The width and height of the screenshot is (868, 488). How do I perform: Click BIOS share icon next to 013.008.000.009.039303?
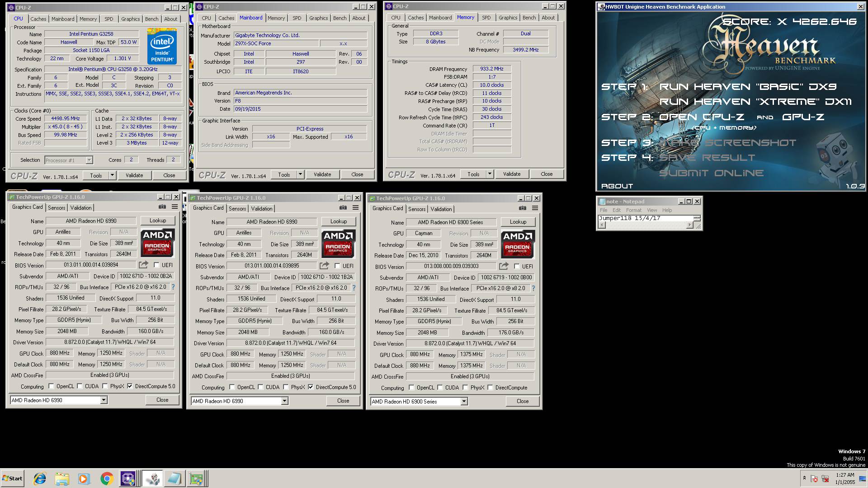click(504, 266)
